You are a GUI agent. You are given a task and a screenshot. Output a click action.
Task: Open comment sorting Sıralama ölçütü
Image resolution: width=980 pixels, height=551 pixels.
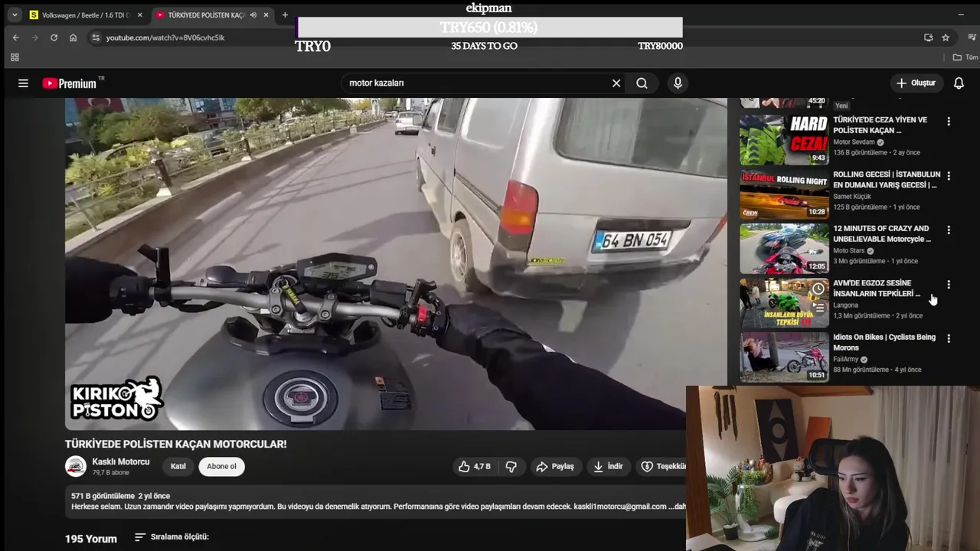171,537
